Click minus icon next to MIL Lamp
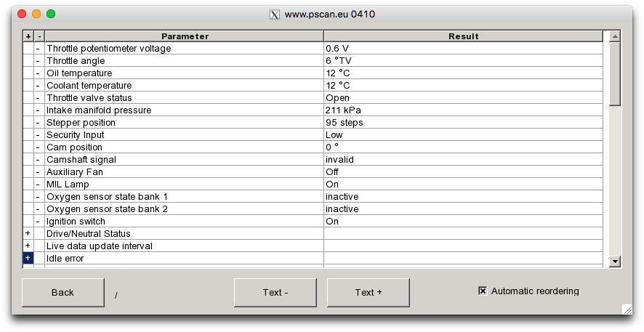This screenshot has width=644, height=332. (39, 185)
